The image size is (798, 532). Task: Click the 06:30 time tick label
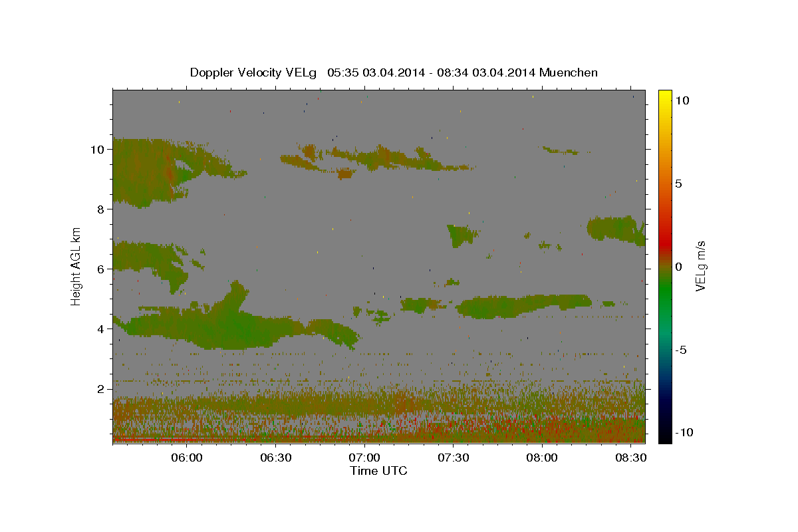[x=275, y=458]
